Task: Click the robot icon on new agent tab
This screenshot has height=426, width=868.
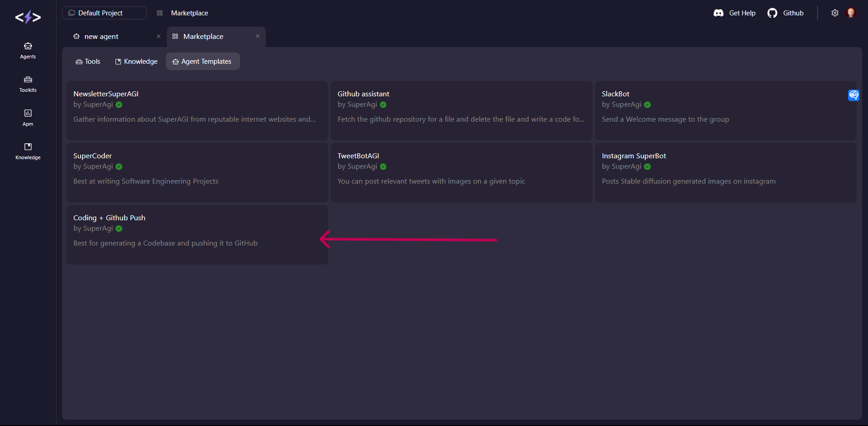Action: 76,36
